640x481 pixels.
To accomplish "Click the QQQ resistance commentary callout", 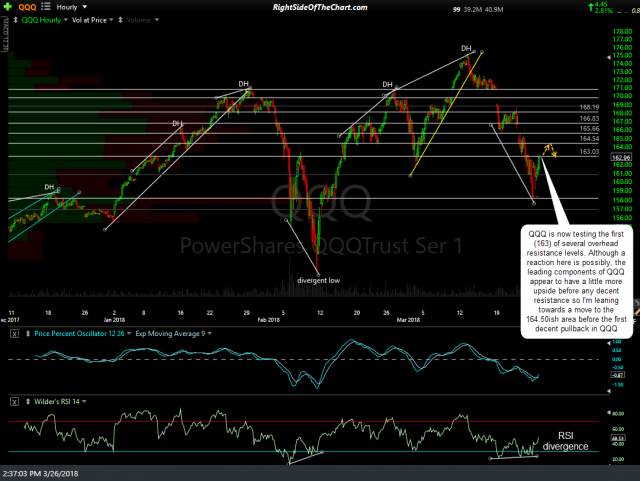I will pyautogui.click(x=576, y=281).
